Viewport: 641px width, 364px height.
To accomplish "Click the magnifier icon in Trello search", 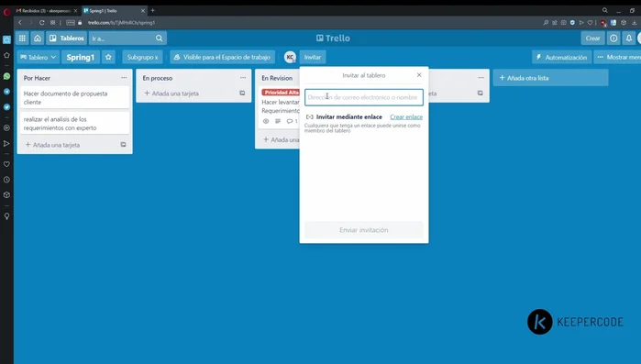I will click(x=159, y=38).
